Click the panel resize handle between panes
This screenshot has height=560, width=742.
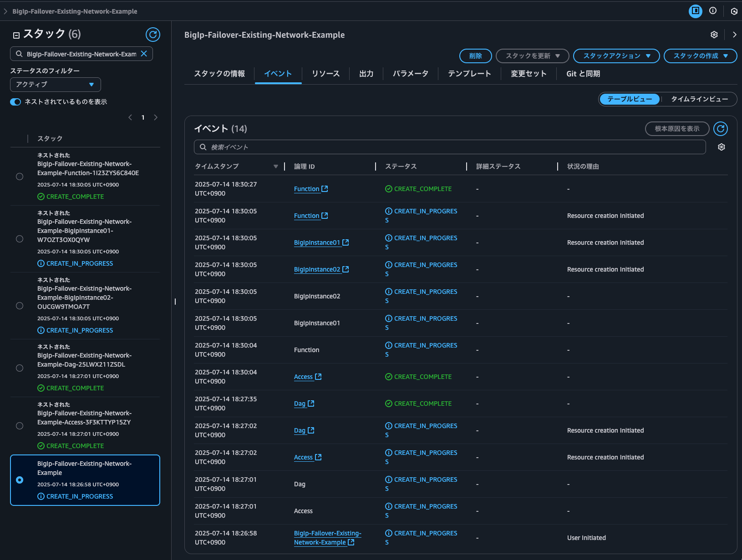click(175, 302)
